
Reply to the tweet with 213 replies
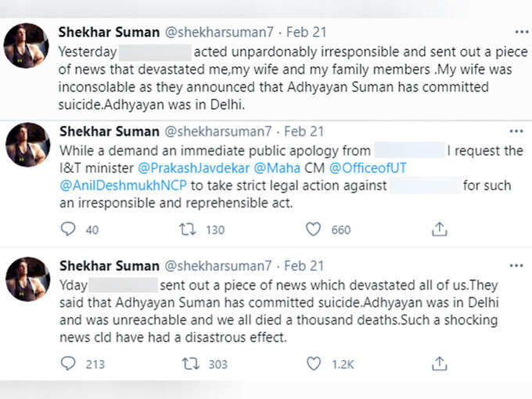point(68,363)
